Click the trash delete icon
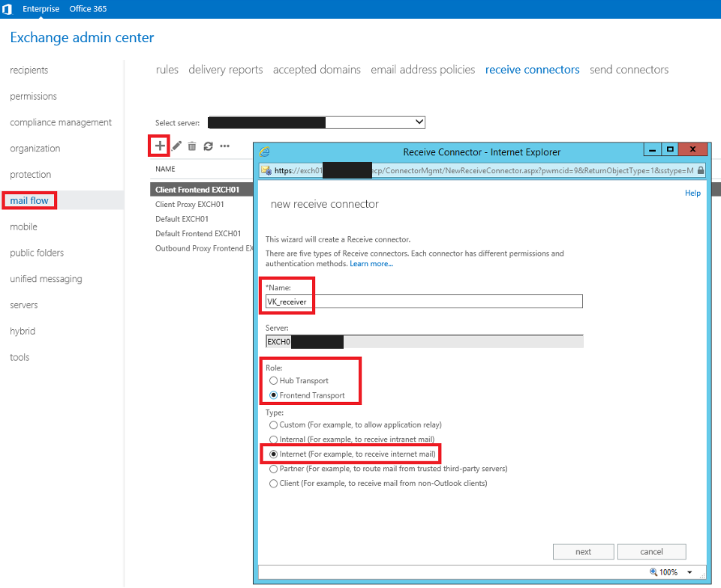 tap(192, 146)
